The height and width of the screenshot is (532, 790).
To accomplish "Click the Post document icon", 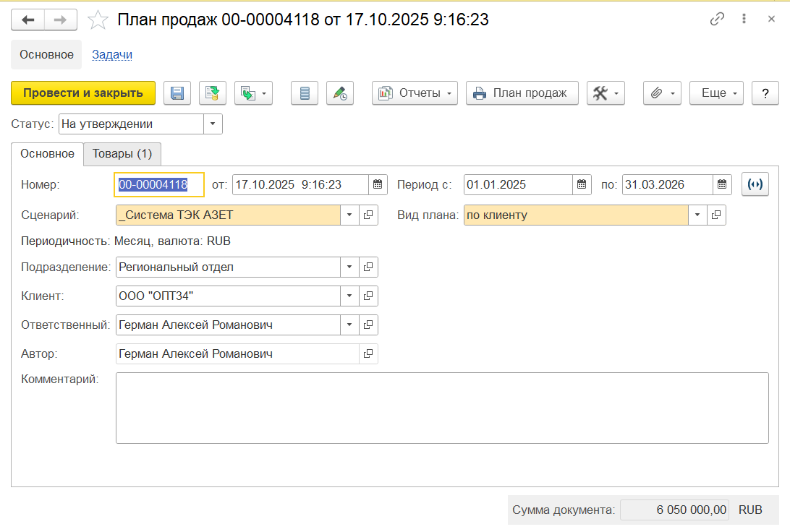I will (x=213, y=93).
